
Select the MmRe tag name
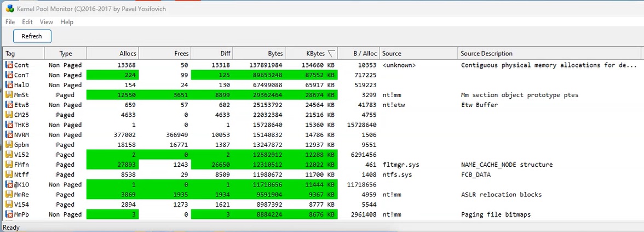21,195
